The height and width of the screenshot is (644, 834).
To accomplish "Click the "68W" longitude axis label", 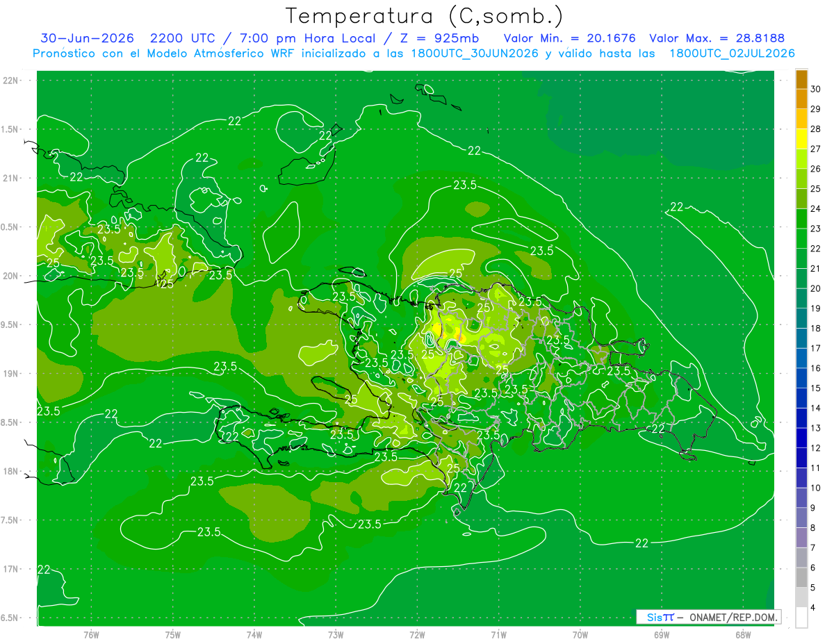I will coord(743,635).
